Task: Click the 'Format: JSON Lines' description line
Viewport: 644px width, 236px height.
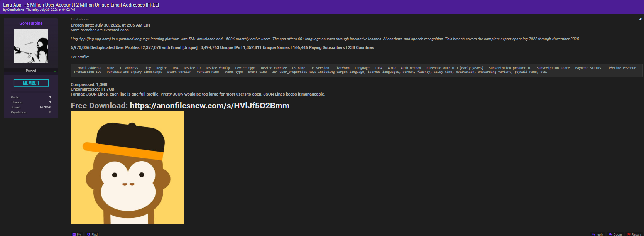Action: tap(198, 94)
